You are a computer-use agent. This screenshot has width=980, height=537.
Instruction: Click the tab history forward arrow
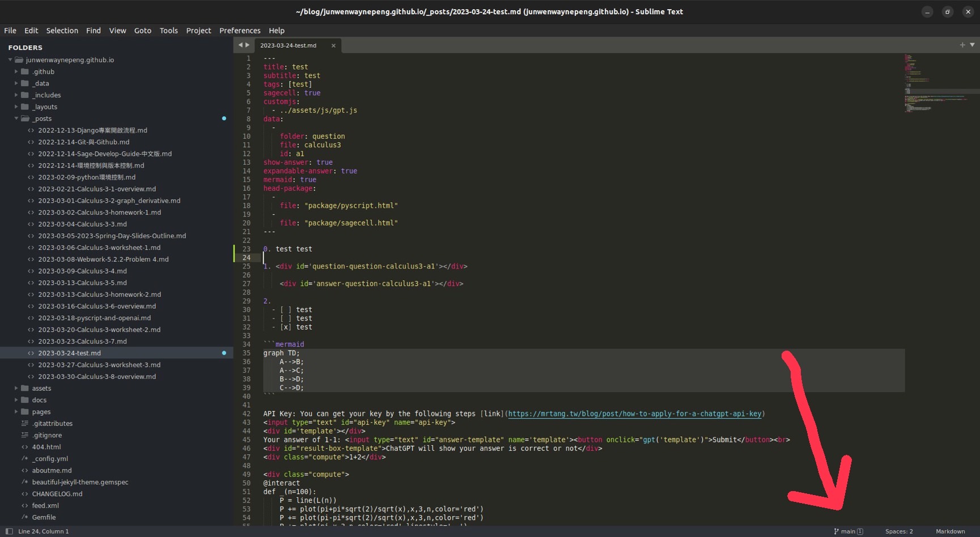click(x=247, y=45)
